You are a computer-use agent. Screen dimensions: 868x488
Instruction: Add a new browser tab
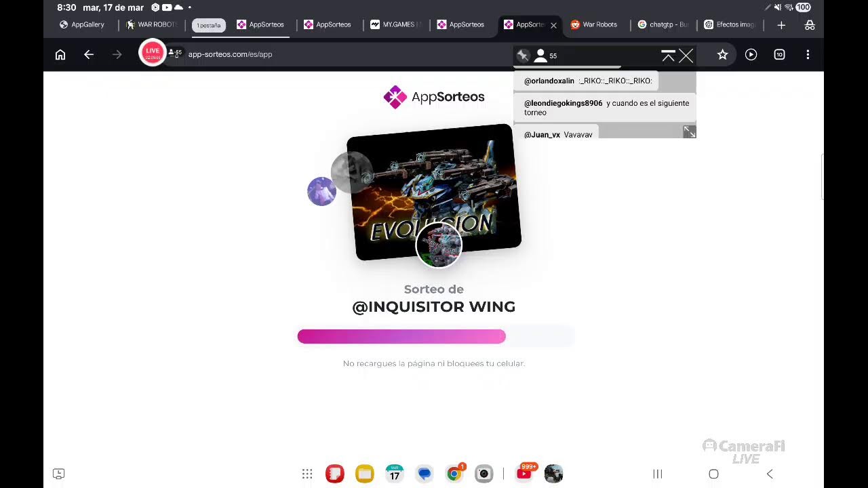coord(781,25)
